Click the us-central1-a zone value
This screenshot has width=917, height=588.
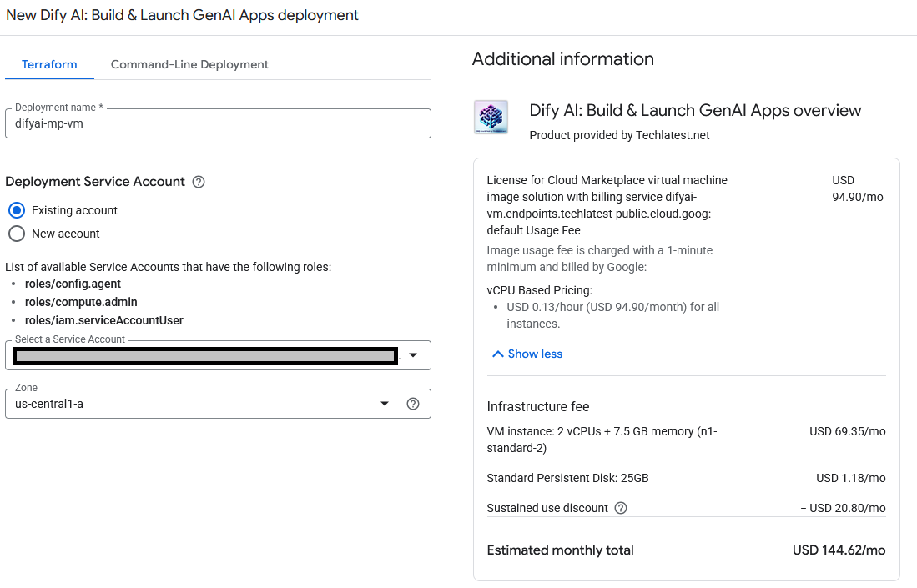pos(49,404)
